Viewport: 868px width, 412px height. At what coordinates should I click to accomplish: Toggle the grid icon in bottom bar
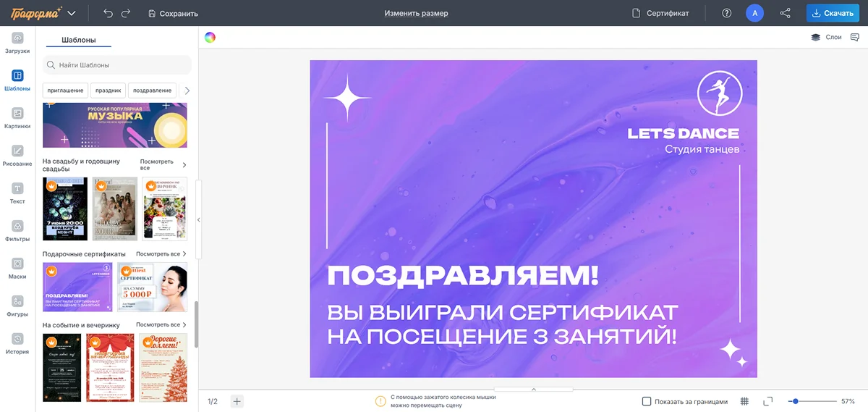pyautogui.click(x=744, y=401)
